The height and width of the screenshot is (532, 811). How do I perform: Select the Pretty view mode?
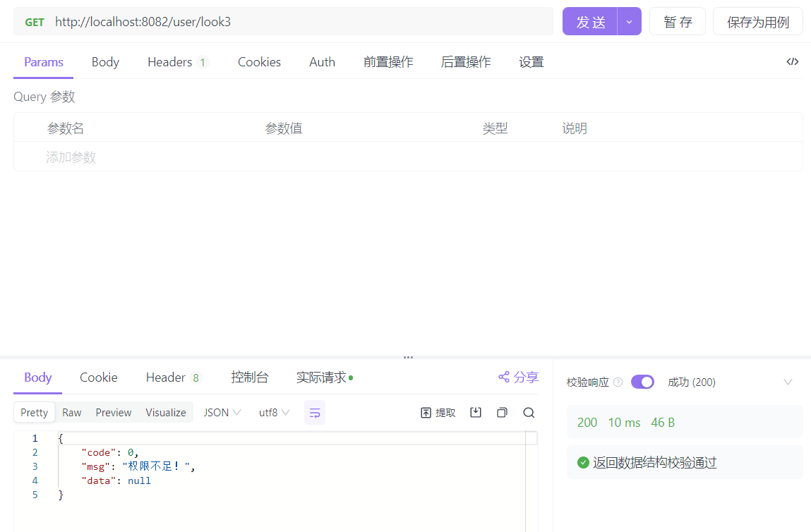coord(34,413)
